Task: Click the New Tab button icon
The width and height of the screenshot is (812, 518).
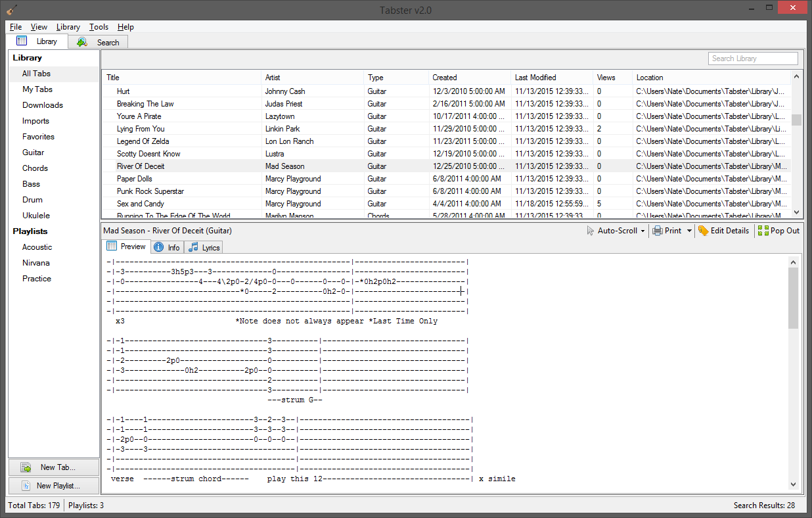Action: pyautogui.click(x=26, y=467)
